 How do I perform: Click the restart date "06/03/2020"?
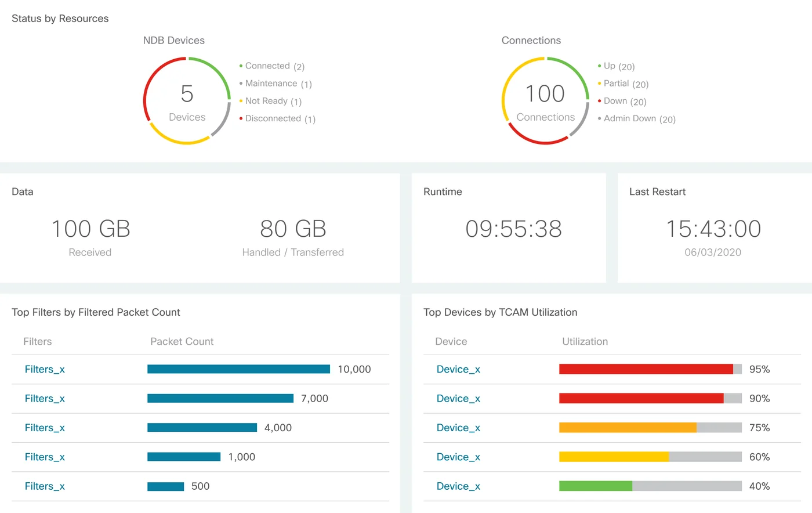713,252
